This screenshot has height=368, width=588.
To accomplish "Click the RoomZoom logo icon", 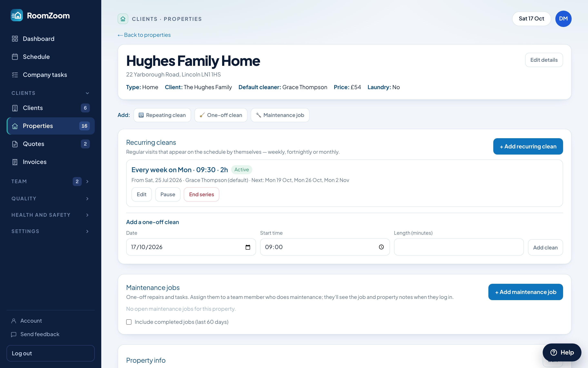I will tap(17, 15).
